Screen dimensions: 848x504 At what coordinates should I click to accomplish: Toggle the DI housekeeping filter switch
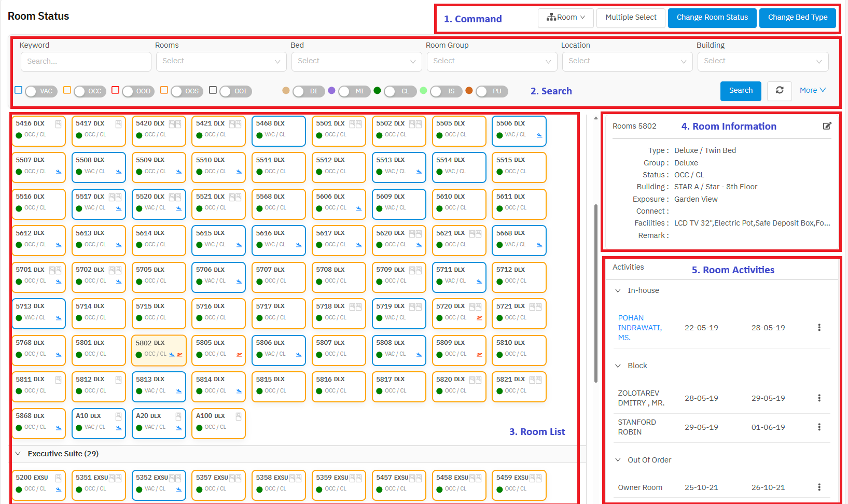pos(307,91)
